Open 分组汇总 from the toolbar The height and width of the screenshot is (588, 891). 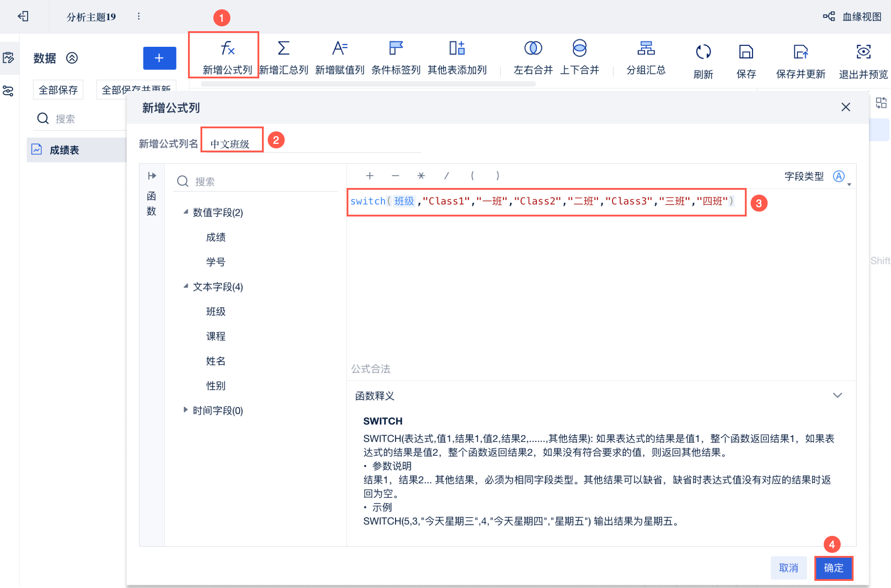tap(646, 49)
